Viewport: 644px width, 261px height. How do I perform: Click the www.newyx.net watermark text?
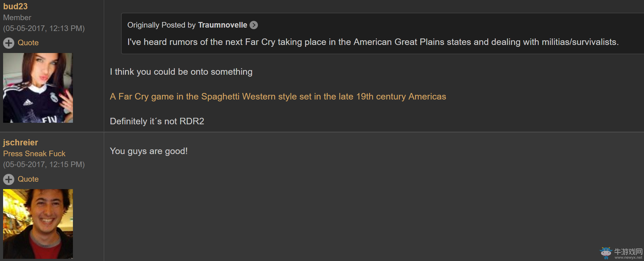click(x=628, y=257)
